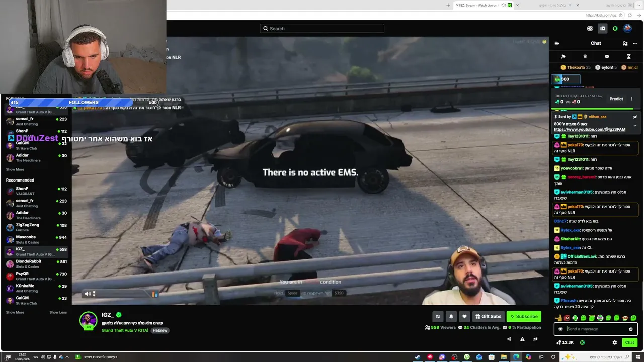Mute the stream via volume icon
This screenshot has height=362, width=644.
(88, 294)
